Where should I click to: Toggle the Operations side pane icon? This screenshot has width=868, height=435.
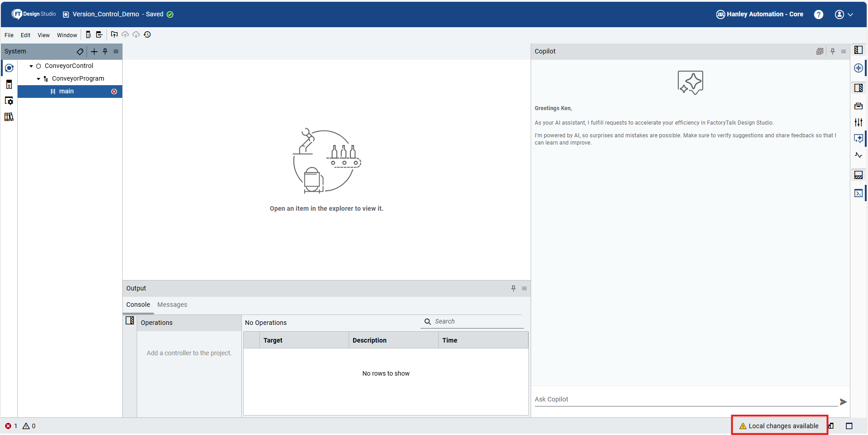(x=130, y=321)
